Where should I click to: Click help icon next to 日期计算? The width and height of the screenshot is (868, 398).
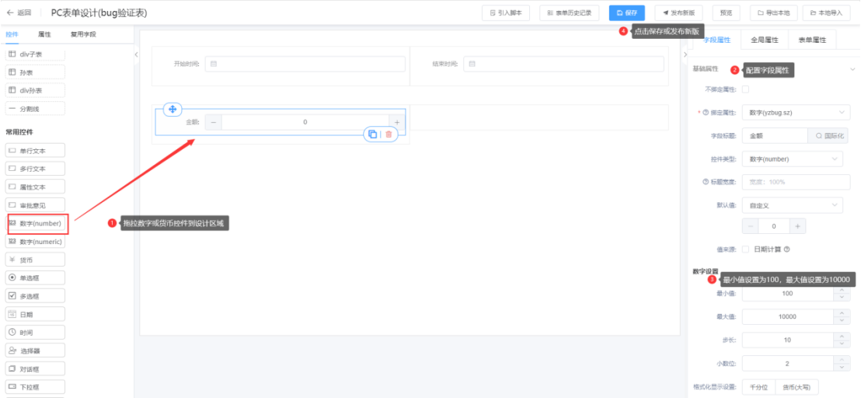786,249
